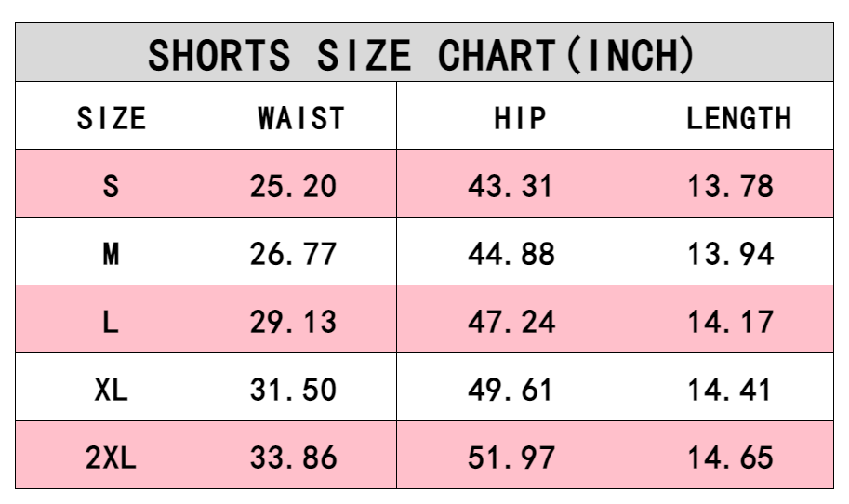Click the WAIST column header
This screenshot has width=849, height=504.
point(301,119)
